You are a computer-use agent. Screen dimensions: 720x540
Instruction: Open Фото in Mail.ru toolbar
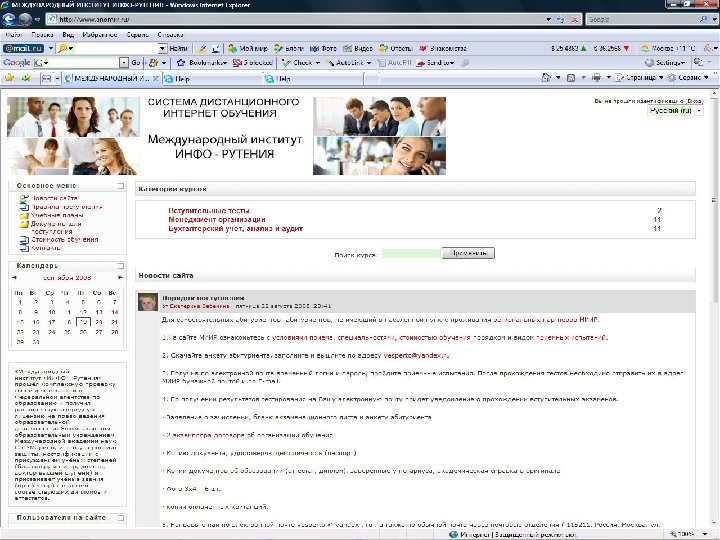[x=323, y=48]
